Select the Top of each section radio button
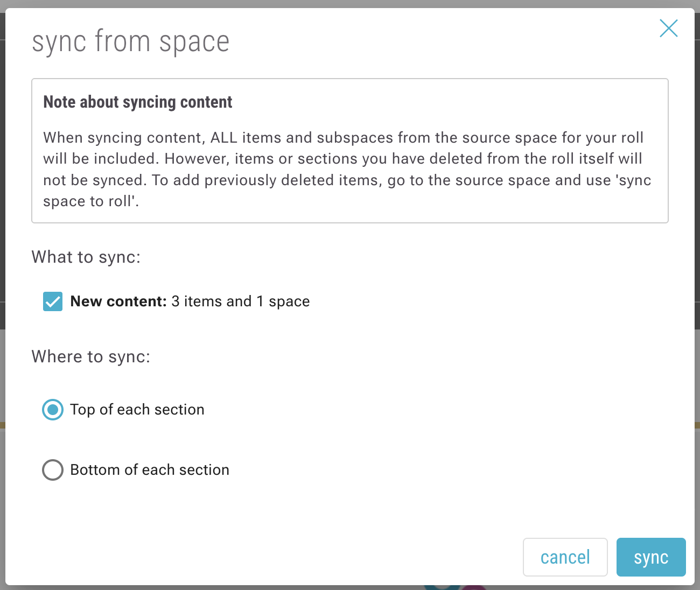This screenshot has height=590, width=700. [53, 410]
